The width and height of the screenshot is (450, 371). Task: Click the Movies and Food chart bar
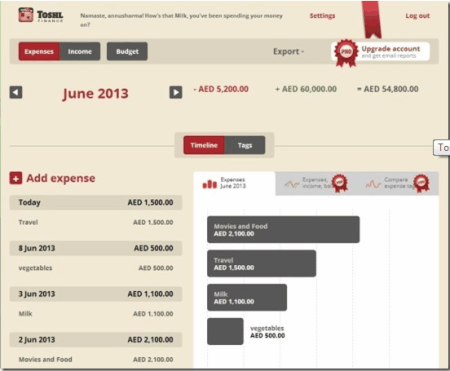(283, 229)
